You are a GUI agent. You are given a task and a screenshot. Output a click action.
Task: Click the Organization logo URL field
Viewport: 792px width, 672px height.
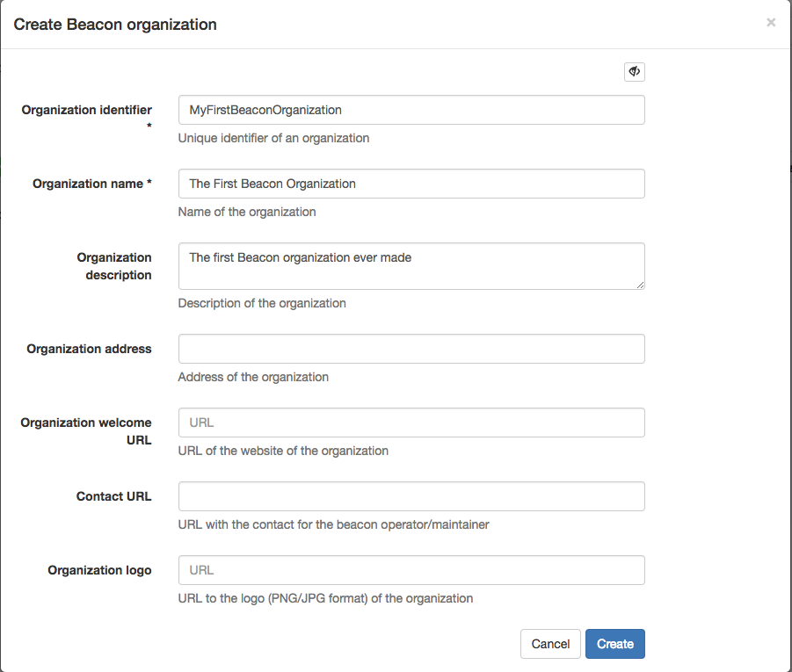[411, 570]
